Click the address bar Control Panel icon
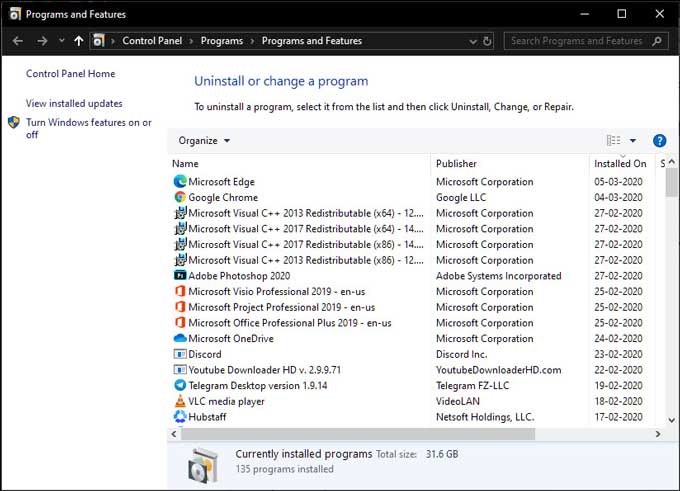 99,41
